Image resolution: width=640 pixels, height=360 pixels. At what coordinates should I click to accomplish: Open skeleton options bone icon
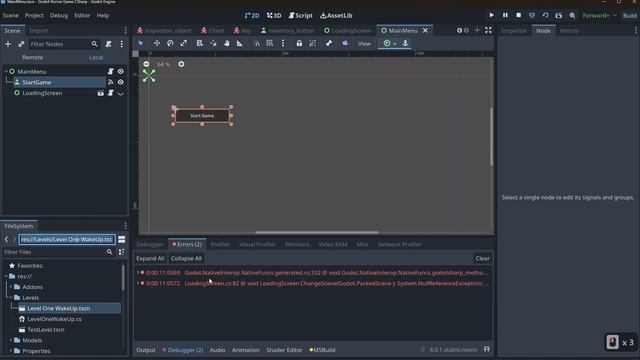(329, 43)
